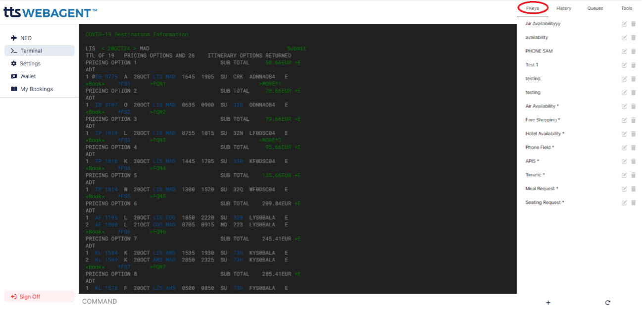Show >MORE*1 itinerary options

(270, 84)
